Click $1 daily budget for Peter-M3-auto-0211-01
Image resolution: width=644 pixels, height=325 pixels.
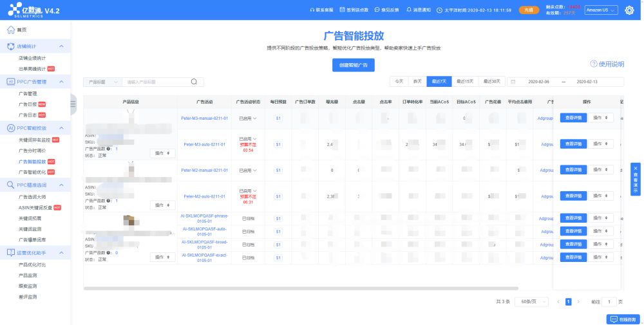[278, 144]
